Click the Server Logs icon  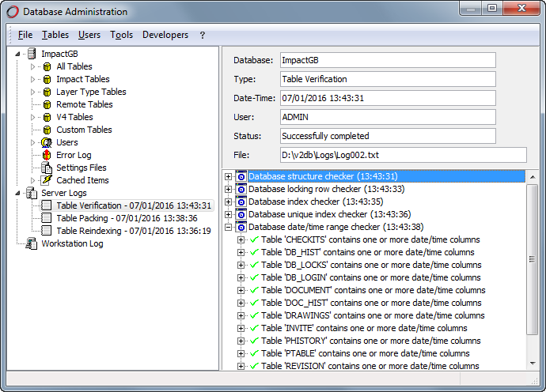[x=32, y=193]
